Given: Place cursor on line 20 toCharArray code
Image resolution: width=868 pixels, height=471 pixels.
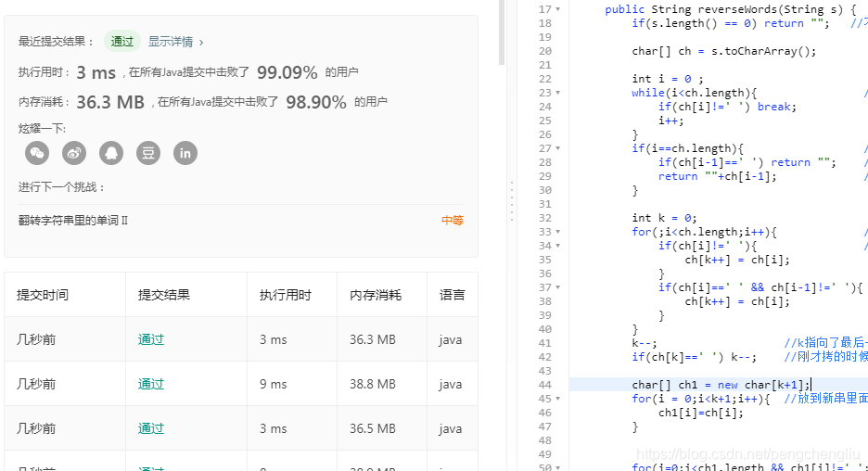Looking at the screenshot, I should (724, 51).
